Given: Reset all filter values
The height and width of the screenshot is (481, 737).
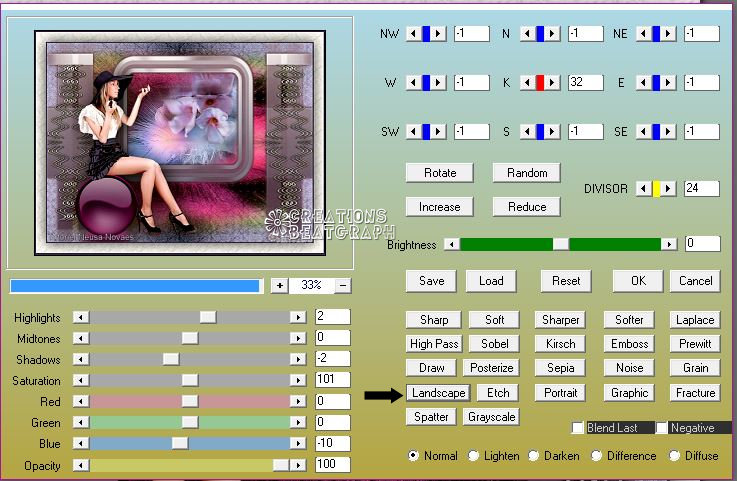Looking at the screenshot, I should pos(566,281).
